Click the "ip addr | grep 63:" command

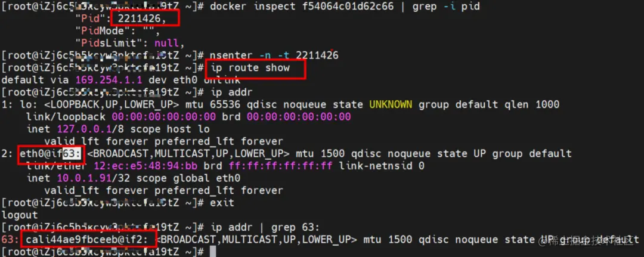click(x=265, y=227)
